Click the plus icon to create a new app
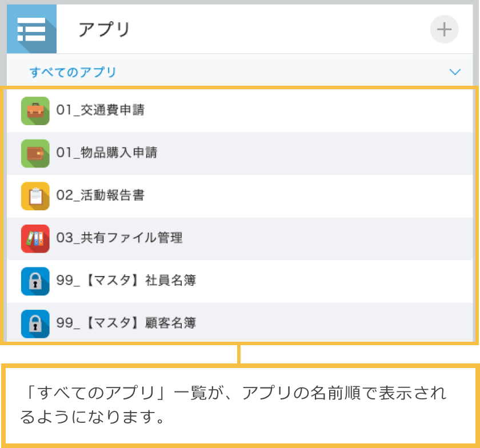The width and height of the screenshot is (480, 448). click(x=444, y=29)
